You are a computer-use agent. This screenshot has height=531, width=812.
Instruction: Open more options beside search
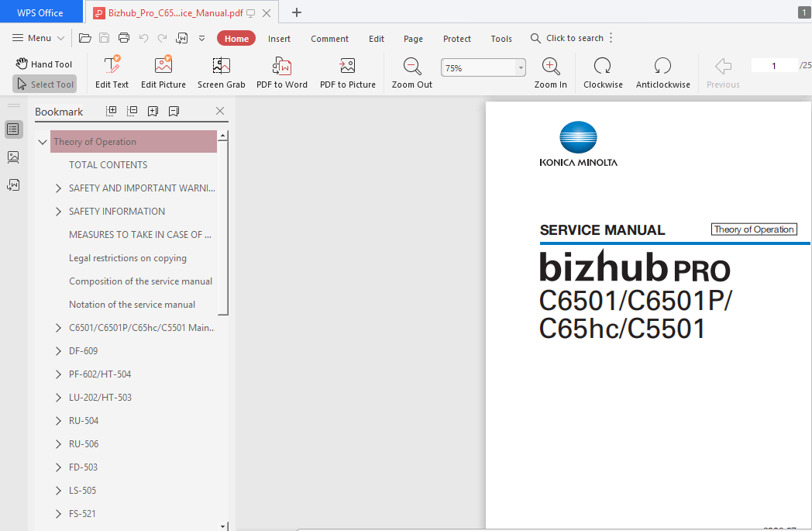point(611,38)
